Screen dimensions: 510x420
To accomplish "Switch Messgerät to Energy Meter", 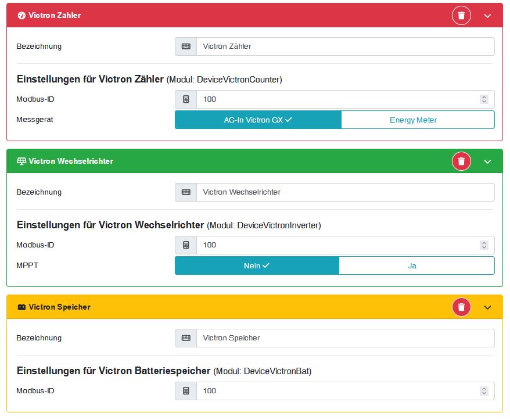I will pos(418,120).
